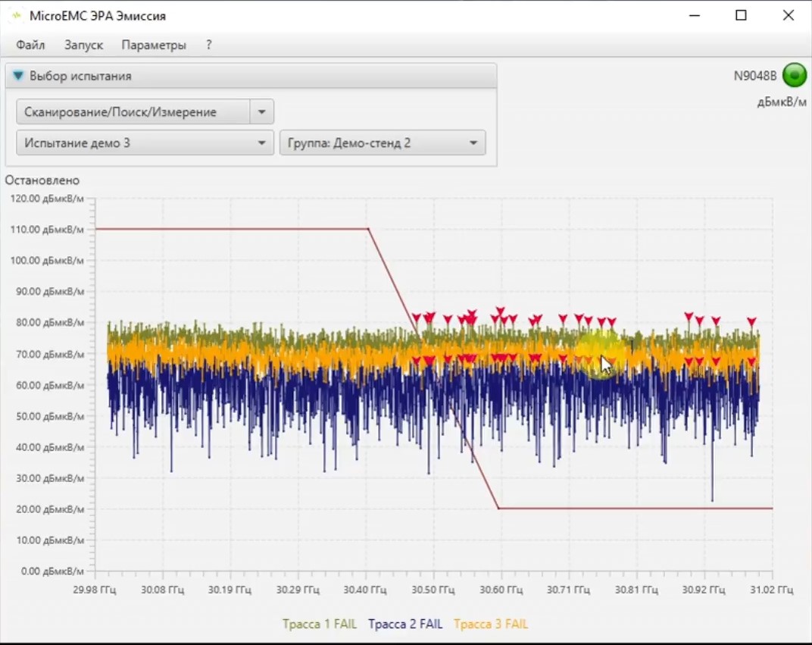Image resolution: width=812 pixels, height=645 pixels.
Task: Open the arrow beside Сканирование/Поиск/Измерение
Action: pyautogui.click(x=261, y=112)
